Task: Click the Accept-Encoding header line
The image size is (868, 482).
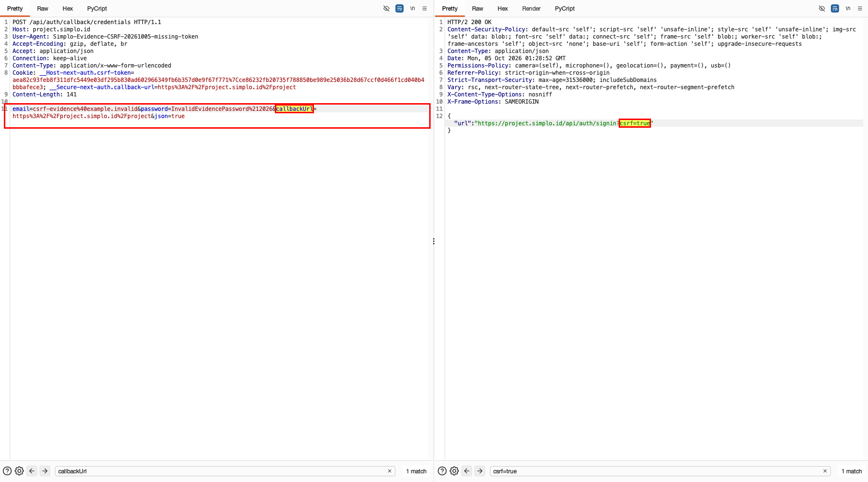Action: [x=70, y=44]
